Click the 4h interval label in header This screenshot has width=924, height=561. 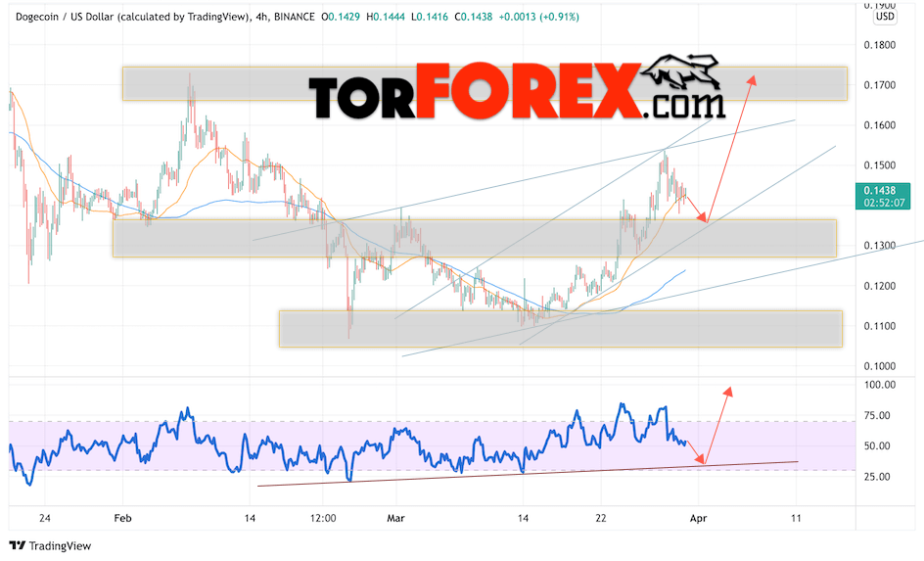click(x=261, y=17)
